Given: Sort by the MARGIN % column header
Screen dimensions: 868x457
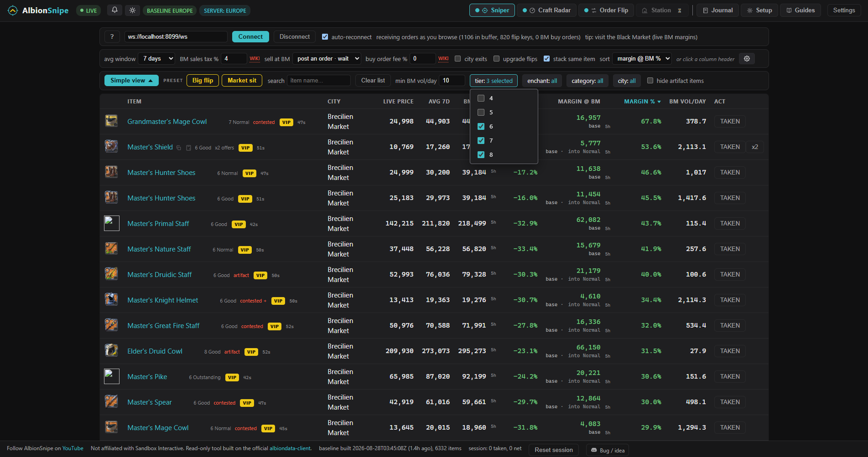Looking at the screenshot, I should [642, 102].
